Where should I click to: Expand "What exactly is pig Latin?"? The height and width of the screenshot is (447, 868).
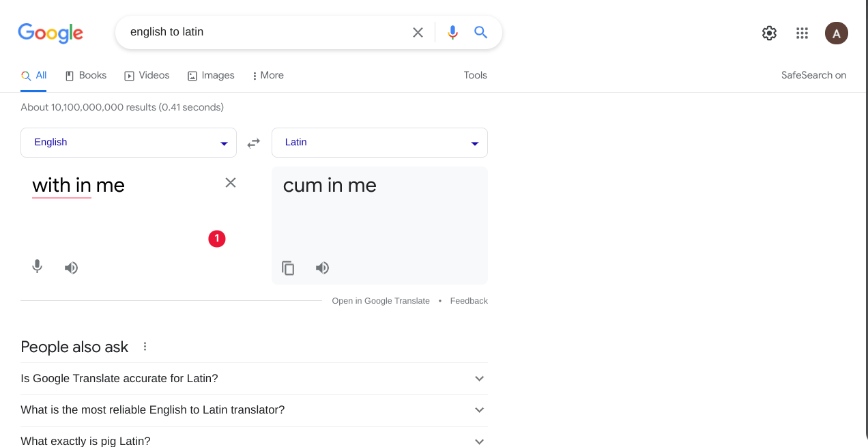point(254,441)
